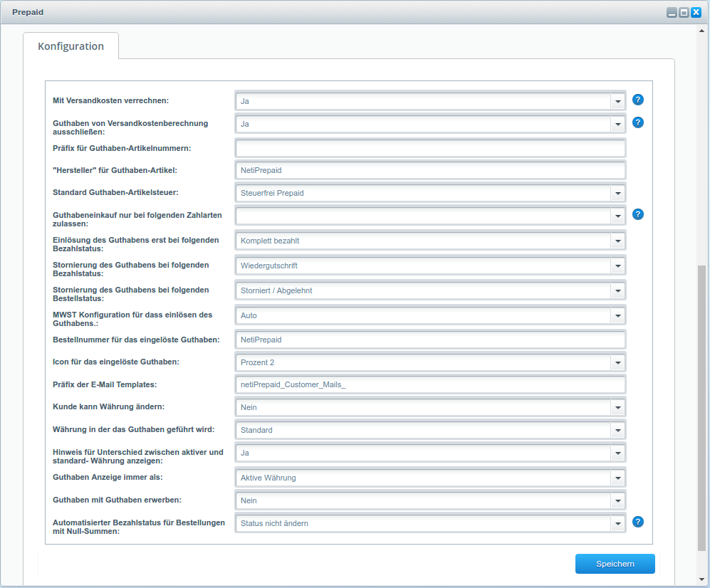The image size is (710, 588).
Task: Click help icon next to Mit Versandkosten verrechnen
Action: 638,100
